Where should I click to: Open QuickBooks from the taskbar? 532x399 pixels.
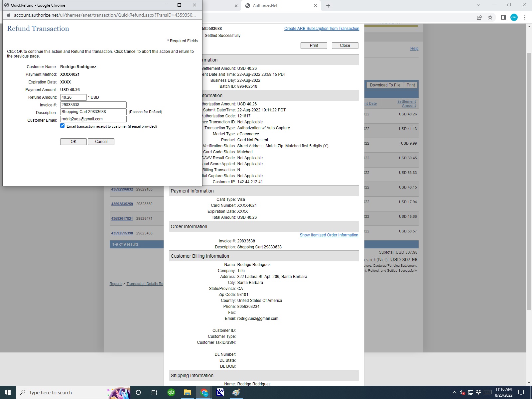click(x=171, y=392)
